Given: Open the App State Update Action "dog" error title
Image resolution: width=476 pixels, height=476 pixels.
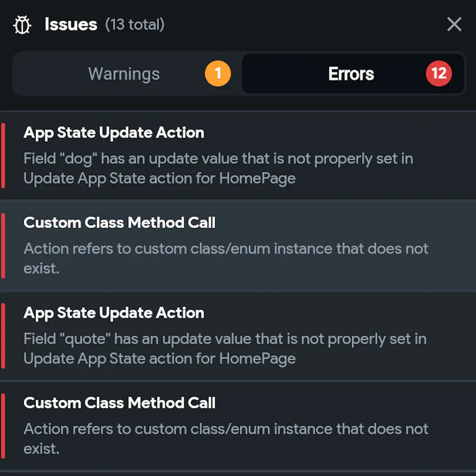Looking at the screenshot, I should coord(114,132).
